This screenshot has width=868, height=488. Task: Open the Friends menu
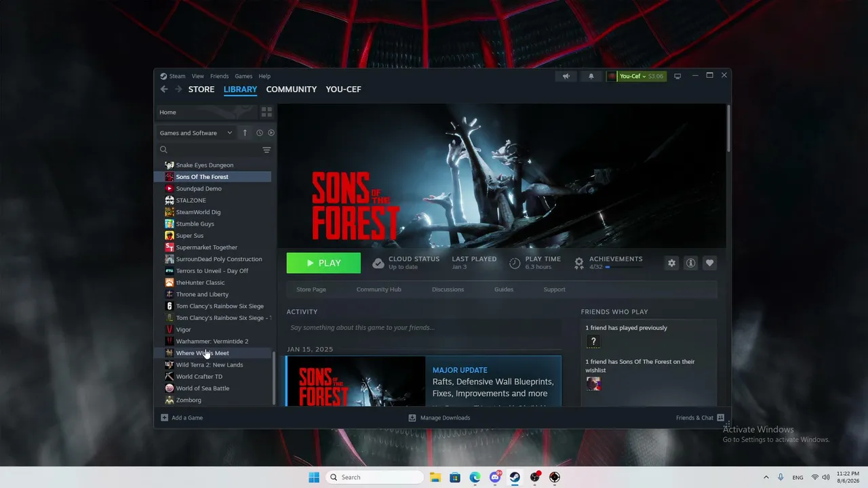tap(219, 76)
